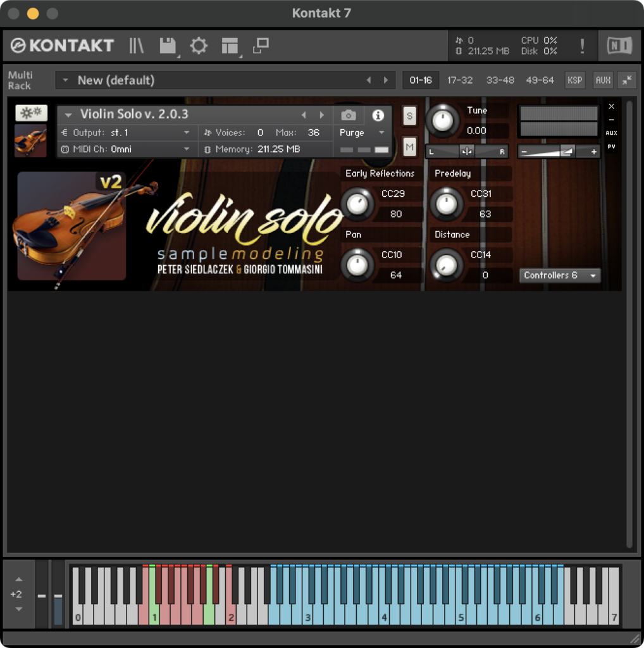The height and width of the screenshot is (648, 644).
Task: Expand the Purge dropdown menu
Action: pyautogui.click(x=362, y=133)
